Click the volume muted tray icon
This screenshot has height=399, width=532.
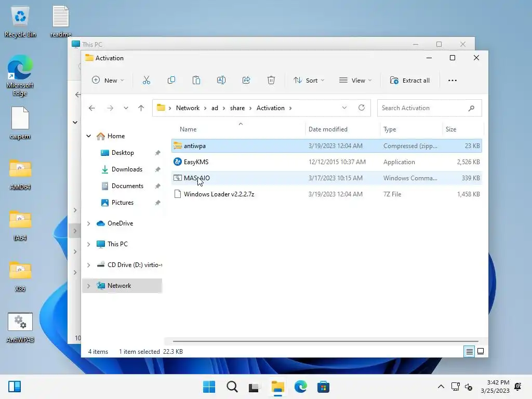pyautogui.click(x=469, y=387)
